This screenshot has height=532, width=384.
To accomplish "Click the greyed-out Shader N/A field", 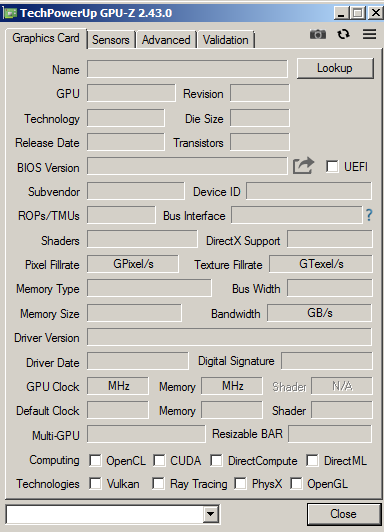I will pyautogui.click(x=342, y=386).
